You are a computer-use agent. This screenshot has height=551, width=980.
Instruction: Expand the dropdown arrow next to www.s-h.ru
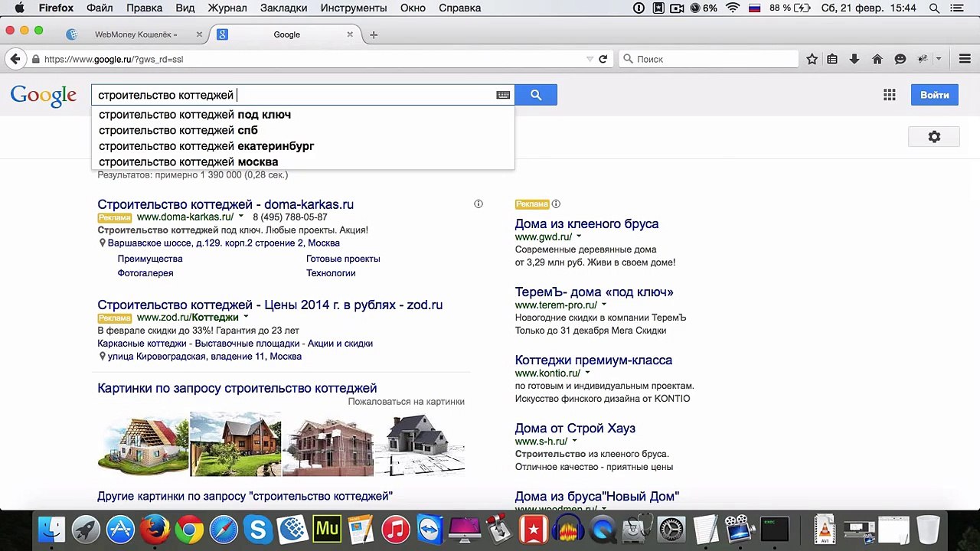click(574, 441)
